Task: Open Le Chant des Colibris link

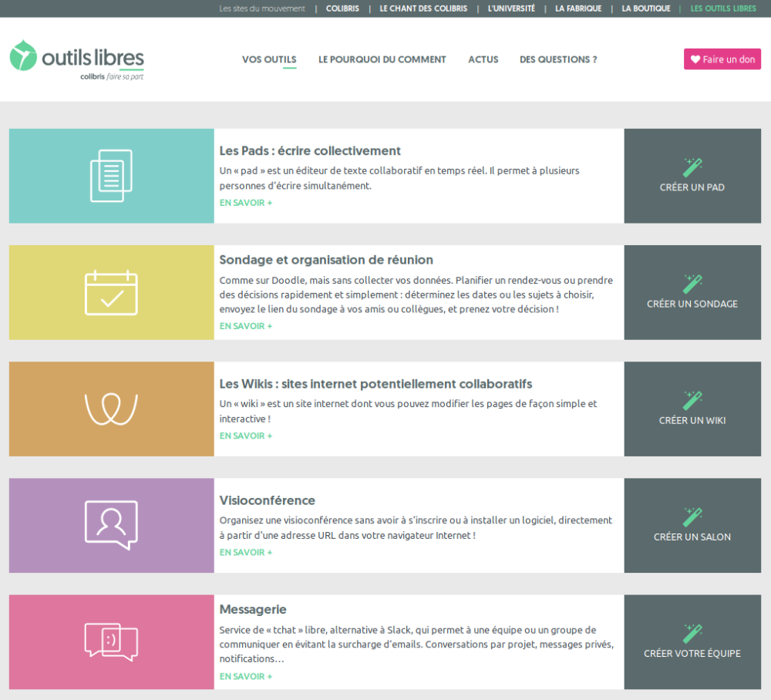Action: [423, 8]
